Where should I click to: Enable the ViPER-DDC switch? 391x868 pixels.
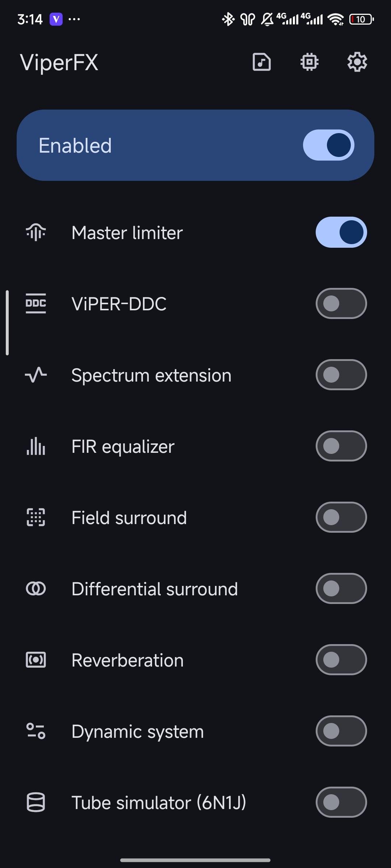click(341, 303)
